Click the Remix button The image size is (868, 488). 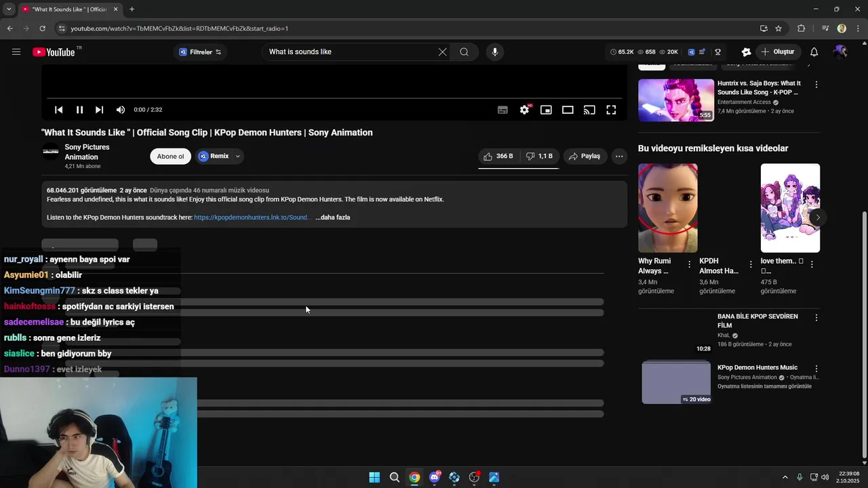pos(214,156)
